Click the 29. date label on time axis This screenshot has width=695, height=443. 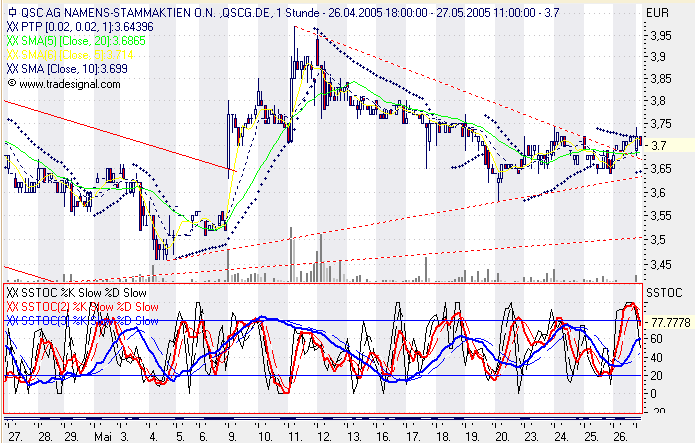point(71,437)
